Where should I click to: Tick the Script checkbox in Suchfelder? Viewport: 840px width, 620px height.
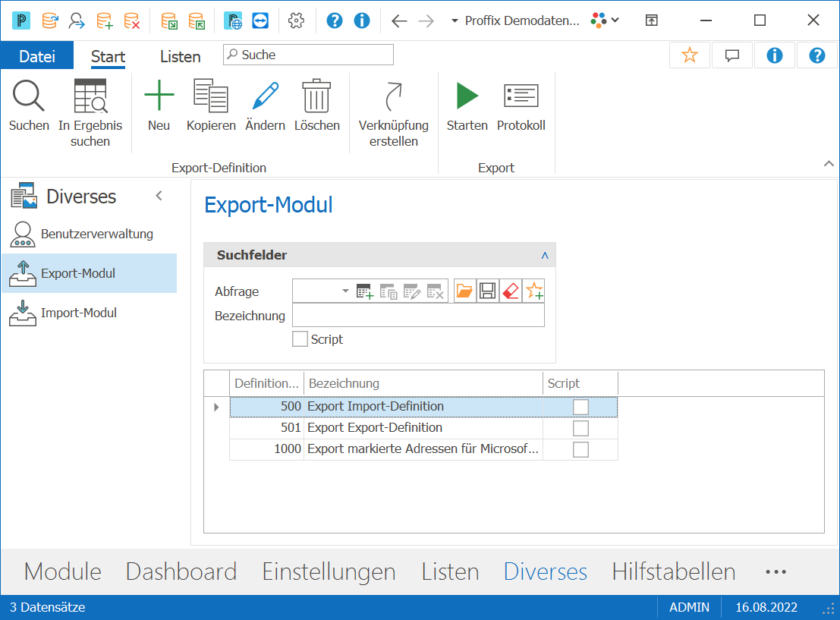(x=300, y=339)
